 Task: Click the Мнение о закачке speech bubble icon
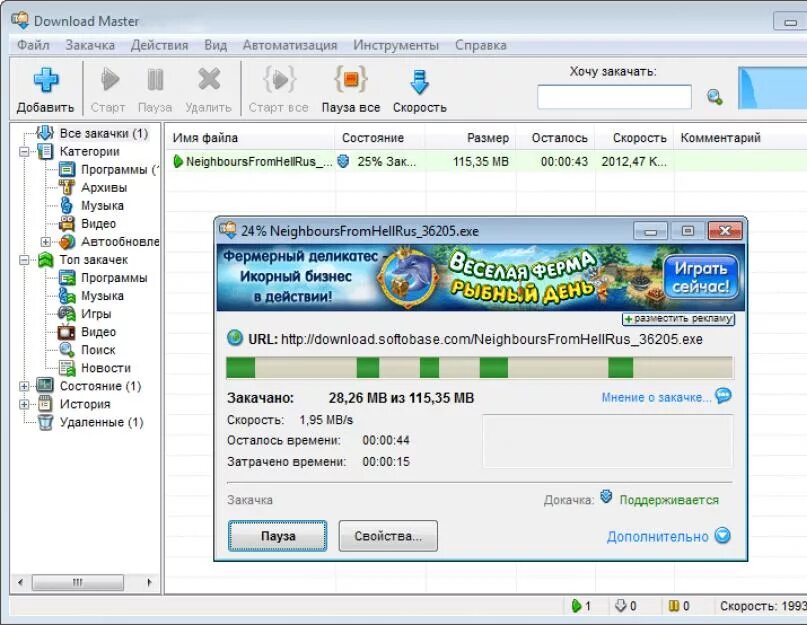(x=723, y=395)
